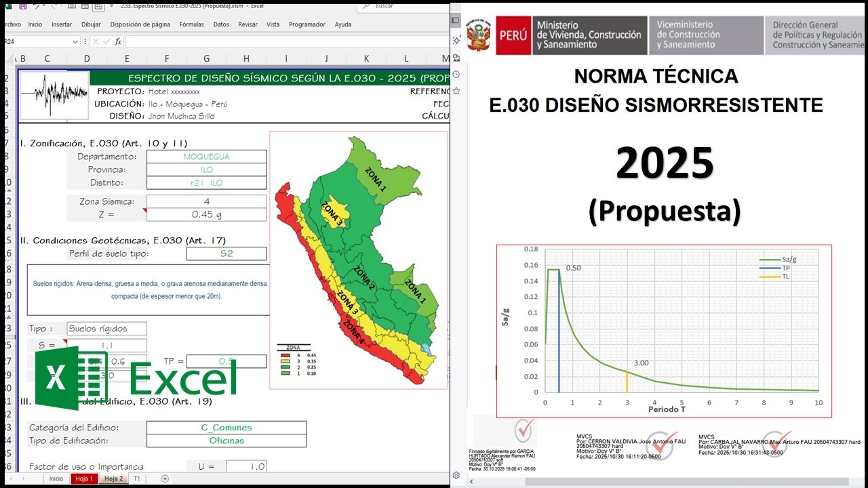The height and width of the screenshot is (488, 868).
Task: Select the Distrito cell r21 ILO
Action: (x=206, y=182)
